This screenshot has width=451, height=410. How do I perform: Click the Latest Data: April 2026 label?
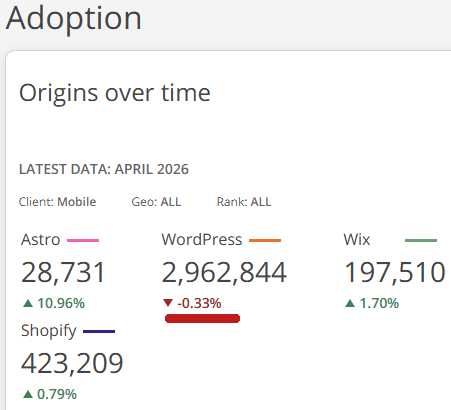pyautogui.click(x=104, y=169)
